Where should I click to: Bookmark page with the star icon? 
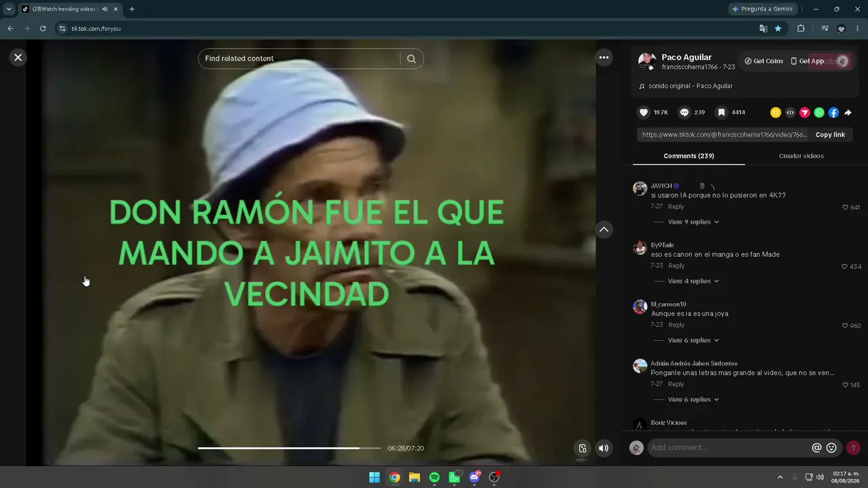point(778,28)
